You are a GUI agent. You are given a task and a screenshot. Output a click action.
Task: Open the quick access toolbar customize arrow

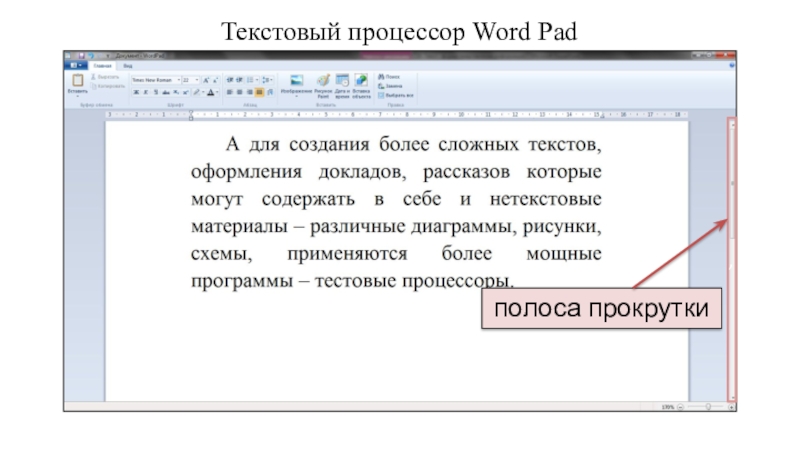tap(108, 55)
